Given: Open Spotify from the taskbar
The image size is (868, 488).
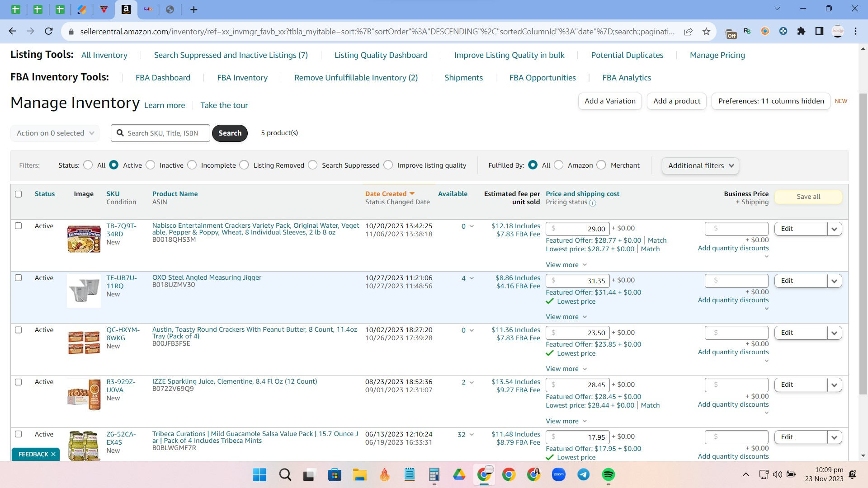Looking at the screenshot, I should [x=609, y=474].
